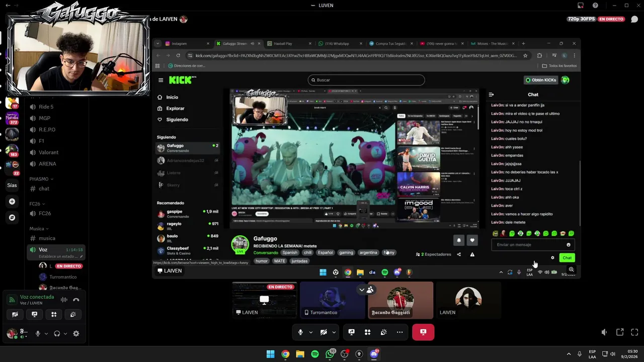Viewport: 644px width, 362px height.
Task: Collapse the Musica category
Action: (39, 229)
